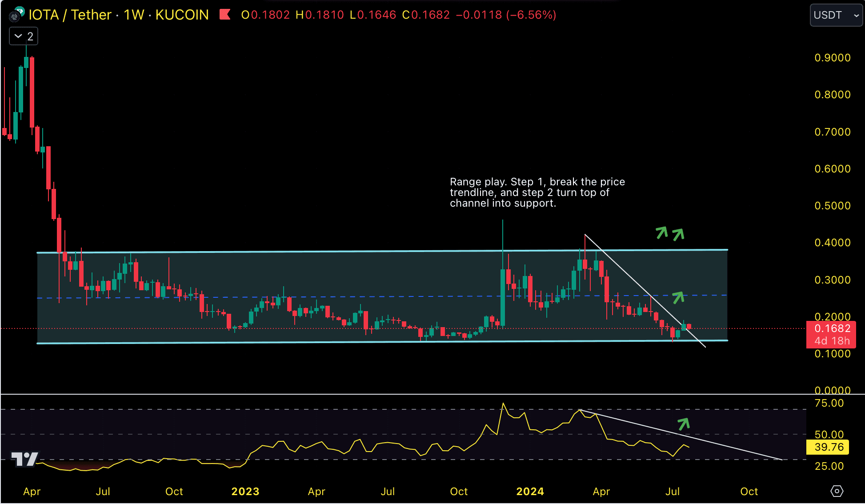Click the 75.00 RSI axis label
Screen dimensions: 865x504
tap(829, 403)
